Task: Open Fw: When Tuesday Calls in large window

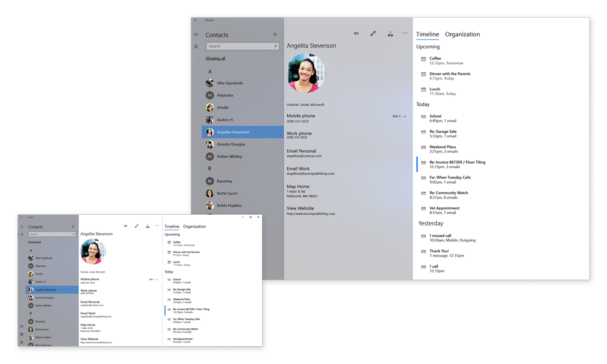Action: coord(450,180)
